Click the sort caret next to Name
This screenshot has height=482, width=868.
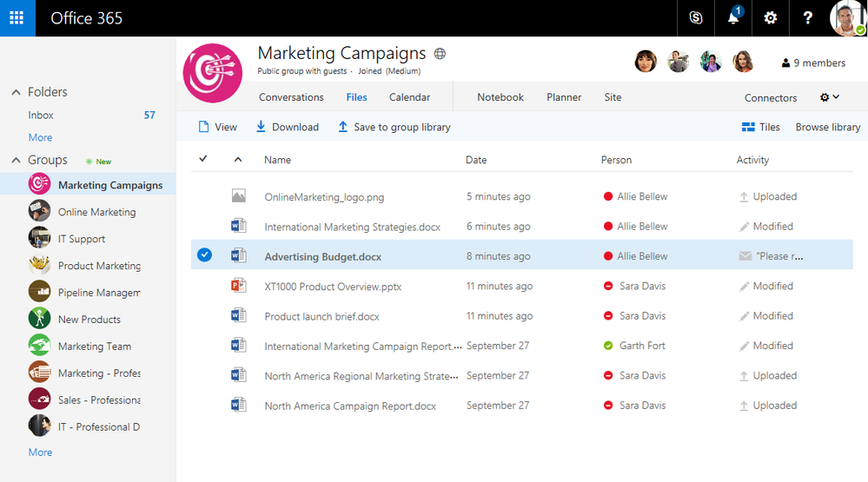click(x=238, y=160)
